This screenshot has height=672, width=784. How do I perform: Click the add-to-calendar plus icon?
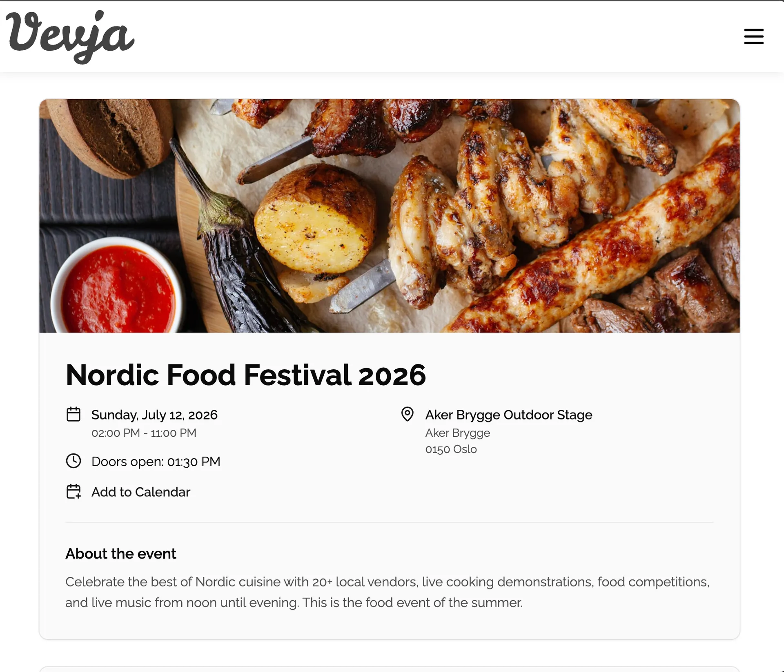(73, 491)
